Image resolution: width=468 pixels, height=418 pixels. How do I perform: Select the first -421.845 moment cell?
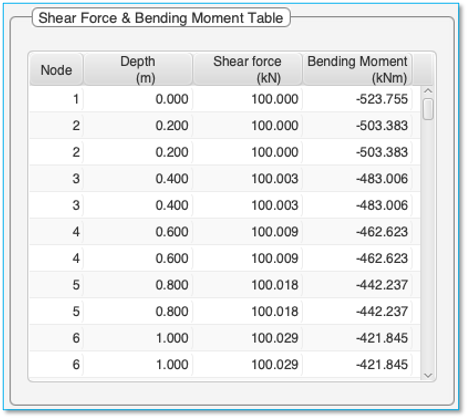tap(357, 338)
